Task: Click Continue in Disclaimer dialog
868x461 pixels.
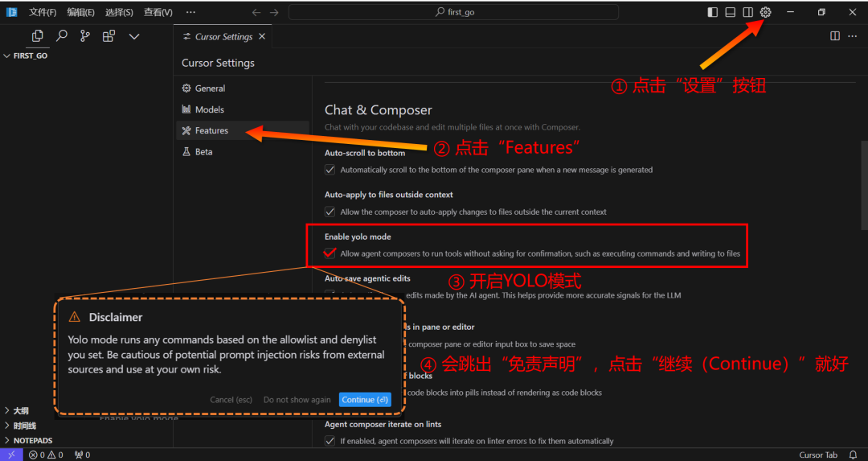Action: (x=365, y=400)
